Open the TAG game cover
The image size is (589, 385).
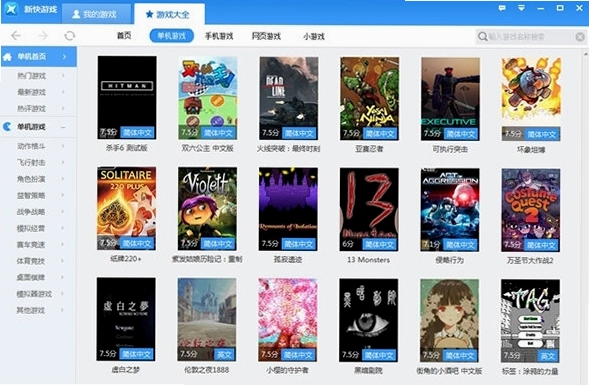click(530, 321)
